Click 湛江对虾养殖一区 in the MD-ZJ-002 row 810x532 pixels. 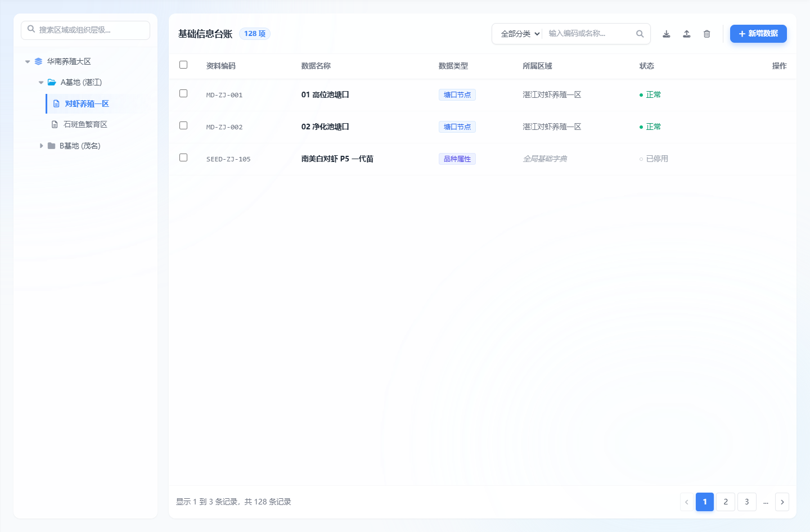[x=552, y=127]
